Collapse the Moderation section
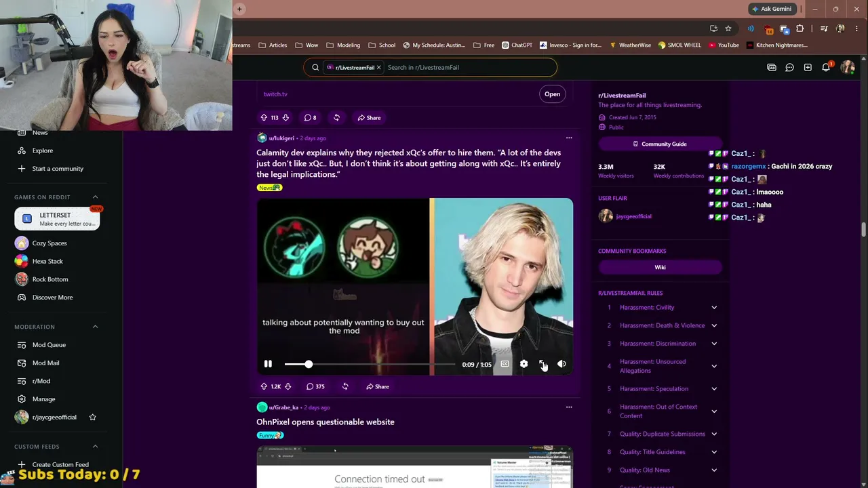This screenshot has width=868, height=488. [x=95, y=327]
